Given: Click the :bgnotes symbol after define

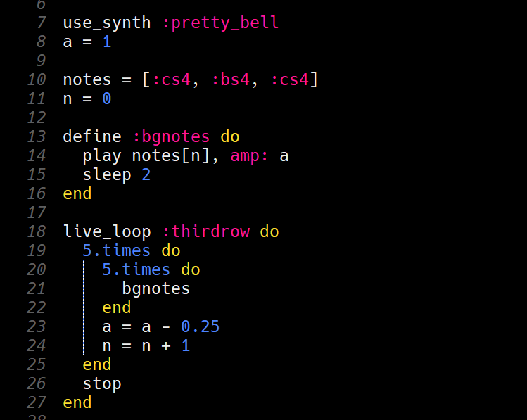Looking at the screenshot, I should click(x=171, y=136).
